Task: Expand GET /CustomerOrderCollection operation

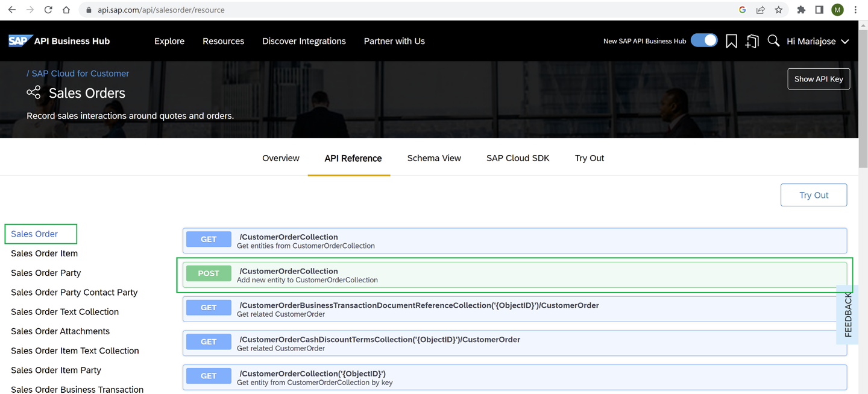Action: [x=515, y=241]
